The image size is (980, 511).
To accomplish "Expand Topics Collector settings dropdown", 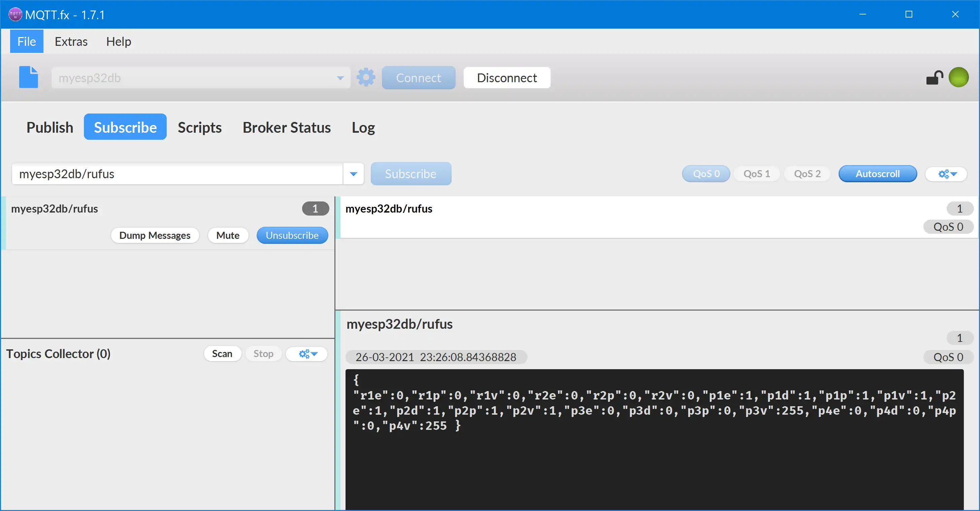I will pyautogui.click(x=307, y=354).
